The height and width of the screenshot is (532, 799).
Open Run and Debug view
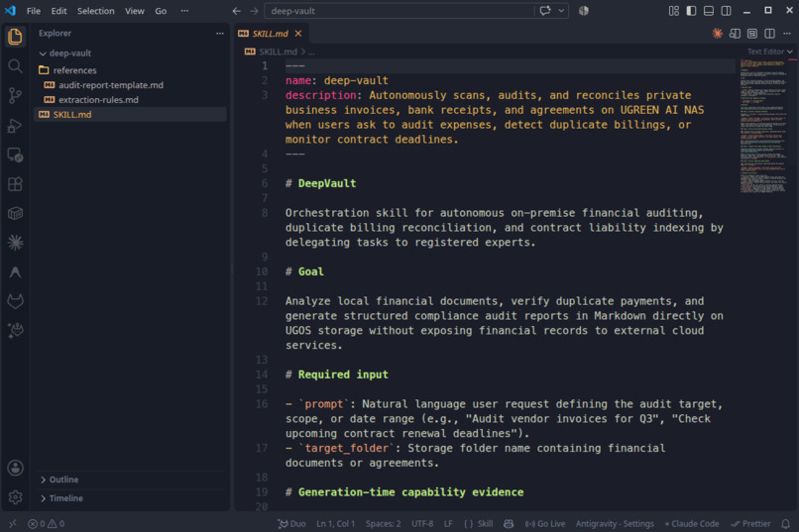(x=15, y=125)
